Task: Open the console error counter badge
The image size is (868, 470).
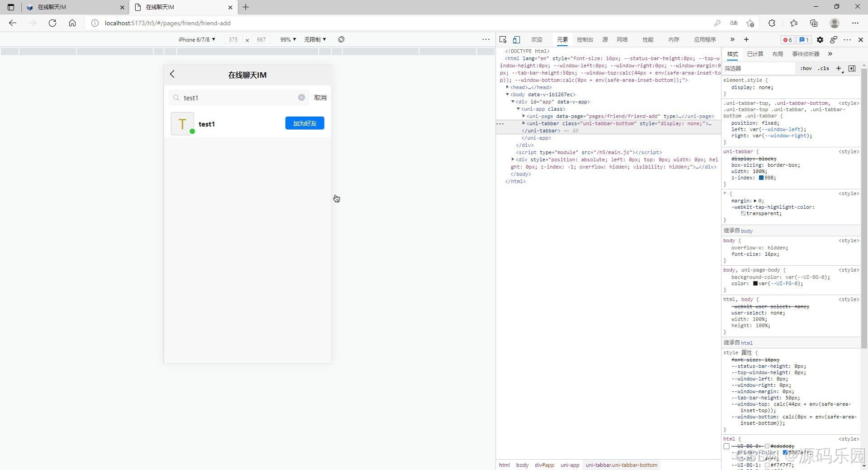Action: pos(787,40)
